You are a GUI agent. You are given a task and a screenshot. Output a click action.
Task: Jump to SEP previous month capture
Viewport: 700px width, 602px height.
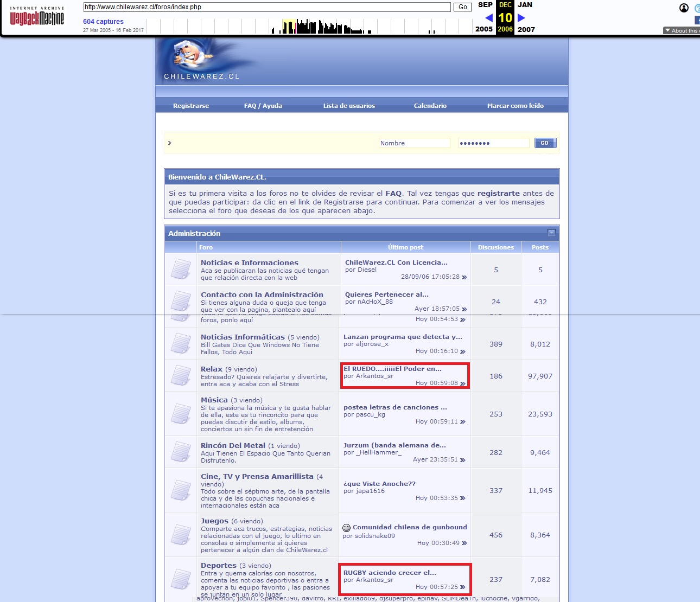pos(485,5)
